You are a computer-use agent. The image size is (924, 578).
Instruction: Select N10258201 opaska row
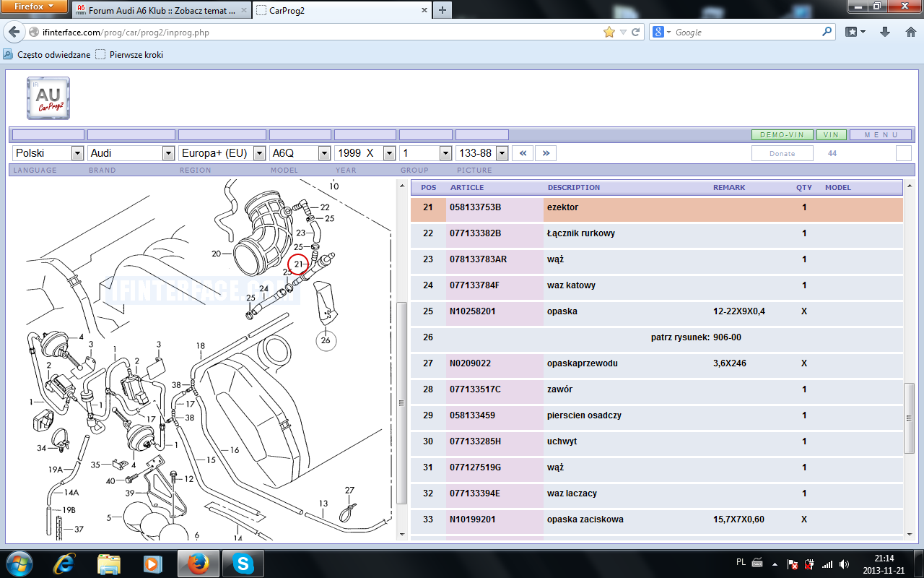click(x=657, y=312)
